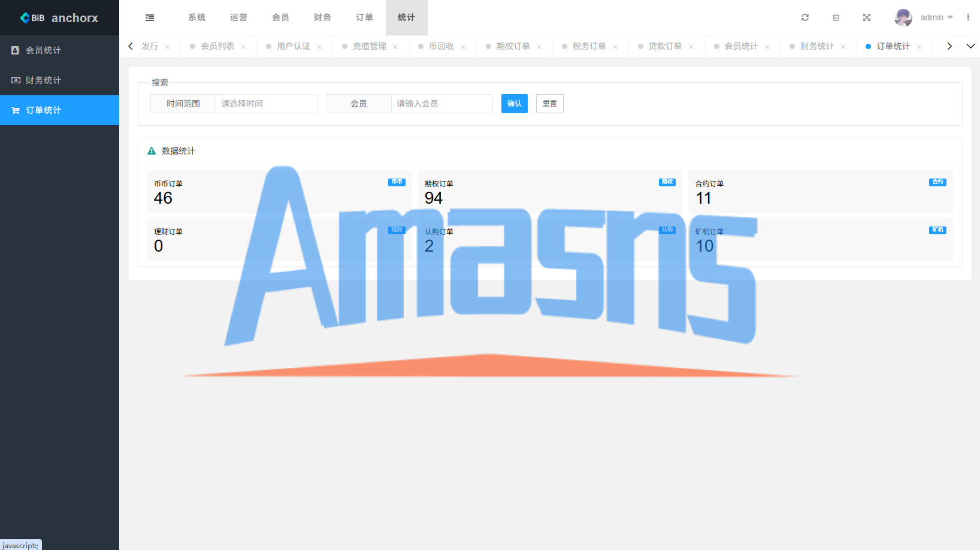
Task: Click the blue 确认 button
Action: [x=515, y=104]
